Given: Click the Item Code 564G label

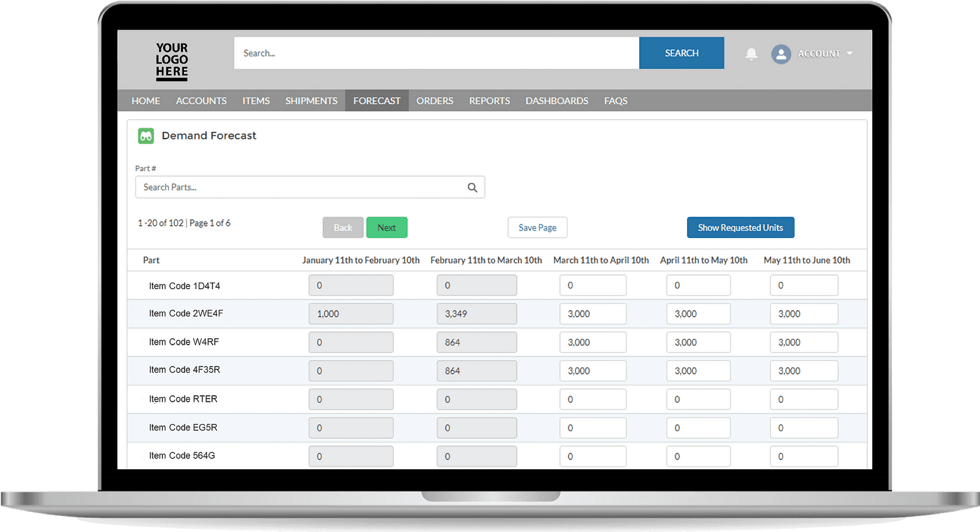Looking at the screenshot, I should [182, 456].
